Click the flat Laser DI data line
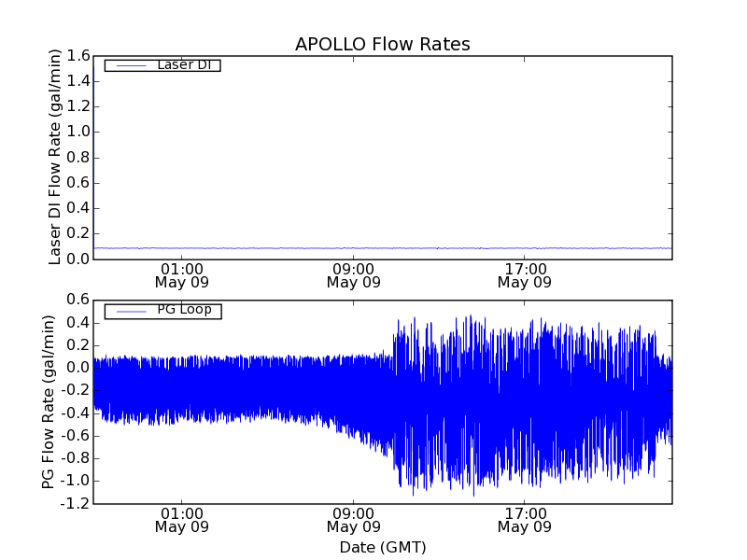This screenshot has width=747, height=560. [373, 248]
